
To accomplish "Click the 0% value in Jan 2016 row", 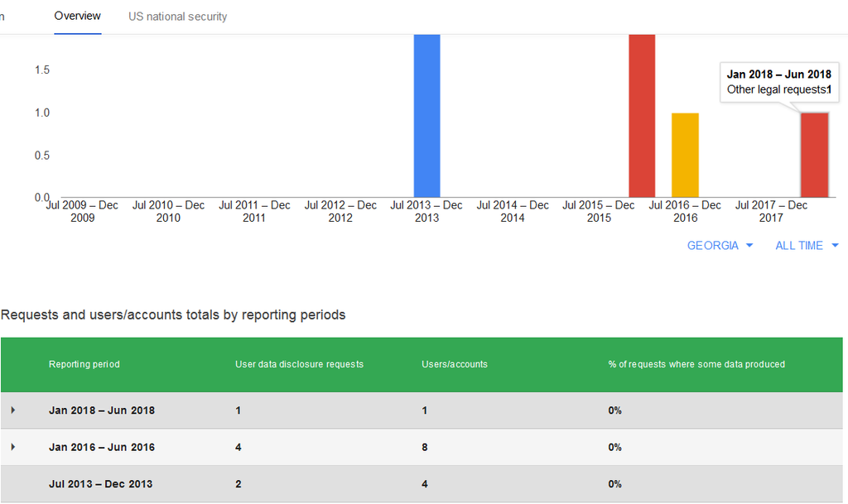I will tap(614, 447).
